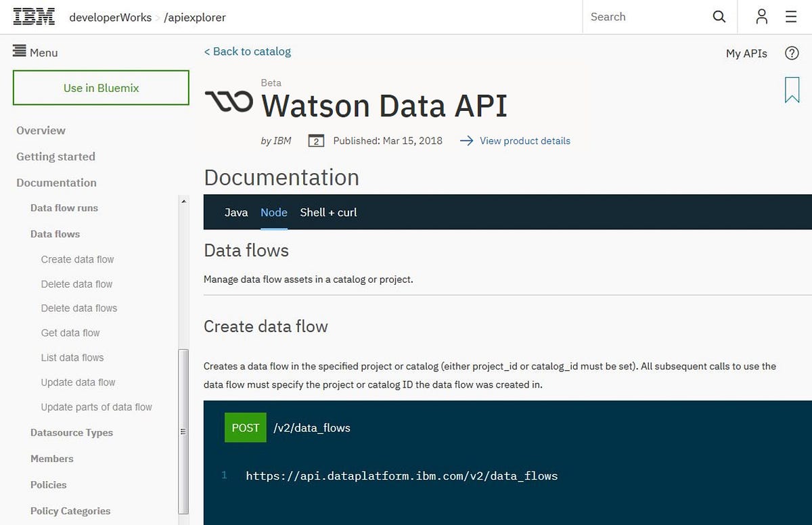Image resolution: width=812 pixels, height=525 pixels.
Task: Click the version 2 badge next to by IBM
Action: [x=315, y=141]
